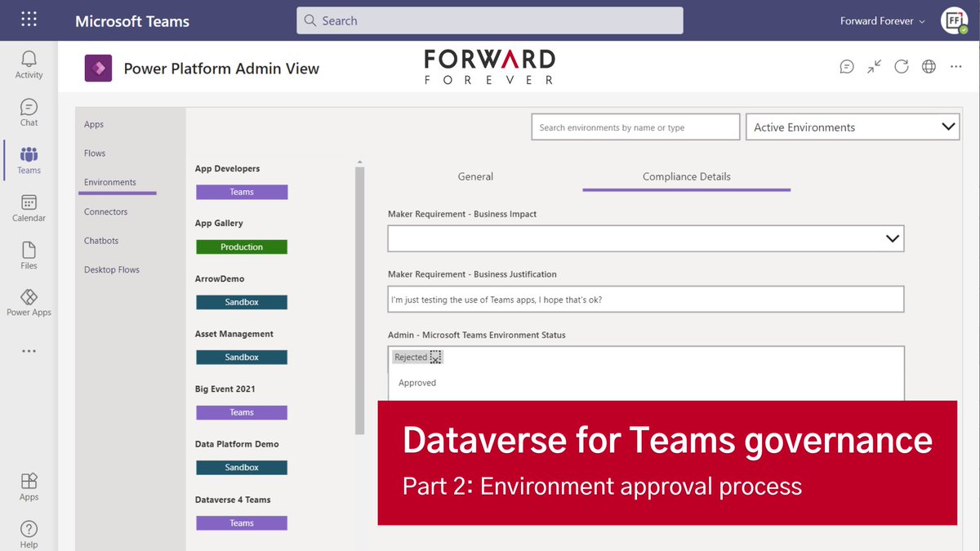980x551 pixels.
Task: Click the Teams badge under Dataverse 4 Teams
Action: coord(242,523)
